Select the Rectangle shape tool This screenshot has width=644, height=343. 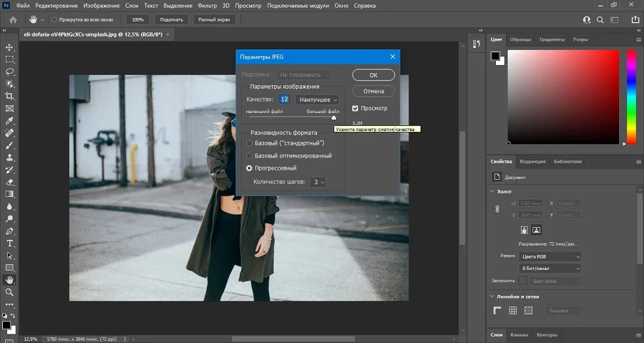coord(9,268)
